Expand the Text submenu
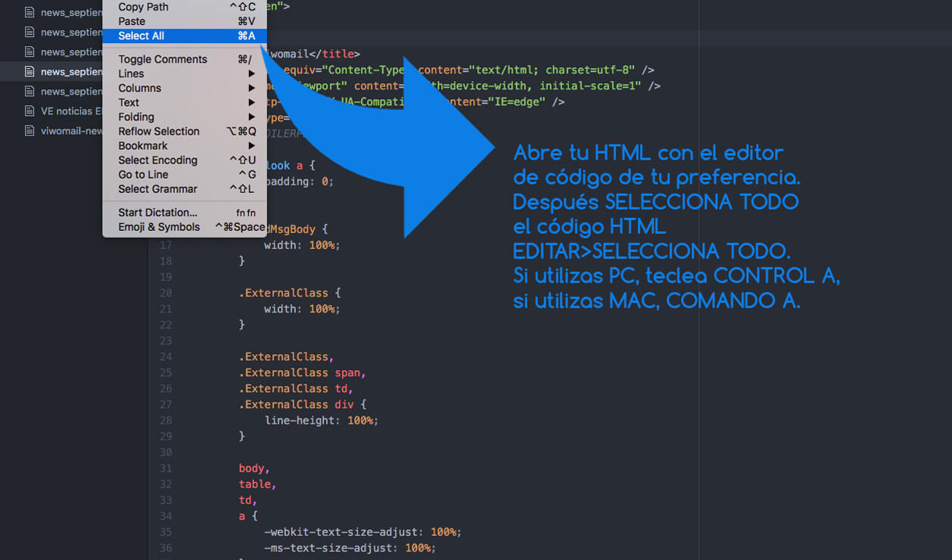This screenshot has width=952, height=560. tap(129, 102)
